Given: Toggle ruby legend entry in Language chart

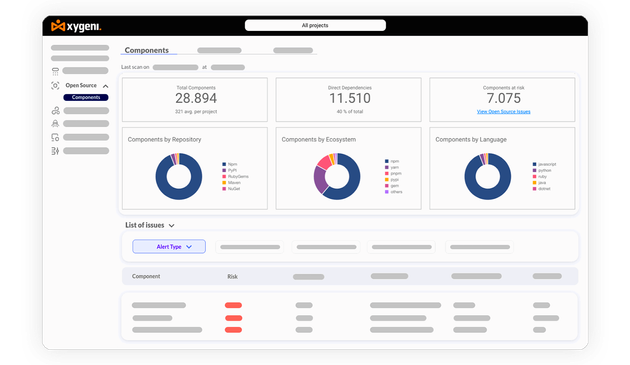Looking at the screenshot, I should pos(540,176).
